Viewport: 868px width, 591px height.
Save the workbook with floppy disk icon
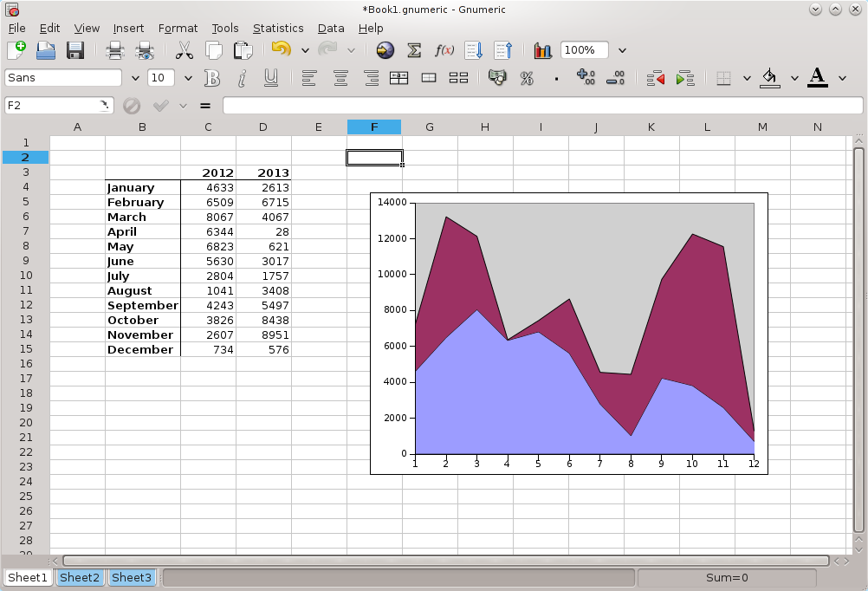pos(75,50)
